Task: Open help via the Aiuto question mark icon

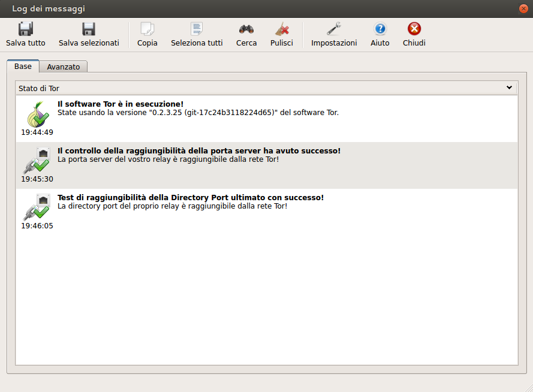Action: pos(380,29)
